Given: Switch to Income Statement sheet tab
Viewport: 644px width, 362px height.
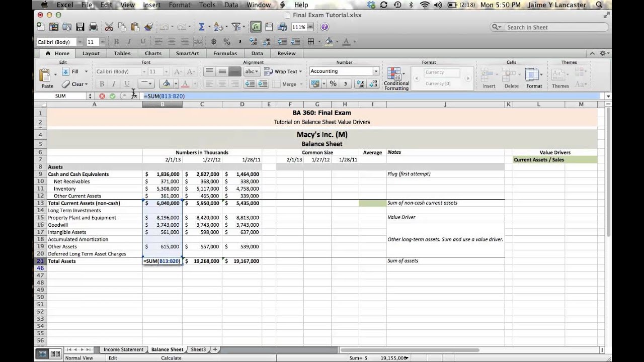Looking at the screenshot, I should 123,349.
